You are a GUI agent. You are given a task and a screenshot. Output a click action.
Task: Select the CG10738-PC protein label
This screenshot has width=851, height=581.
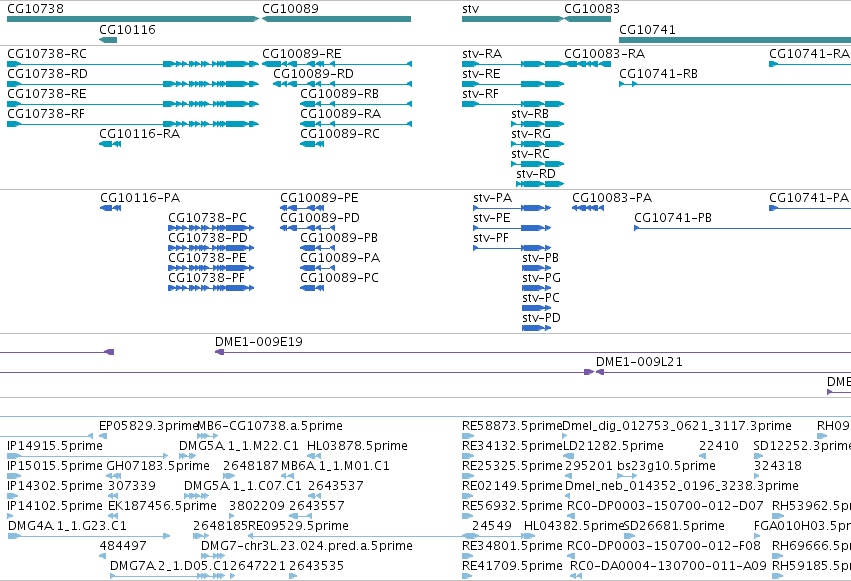pyautogui.click(x=207, y=218)
